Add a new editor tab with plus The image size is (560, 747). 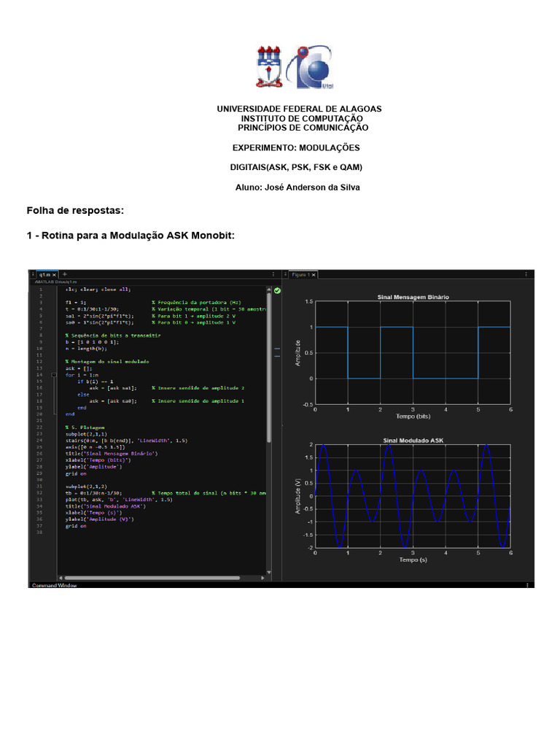tap(65, 274)
